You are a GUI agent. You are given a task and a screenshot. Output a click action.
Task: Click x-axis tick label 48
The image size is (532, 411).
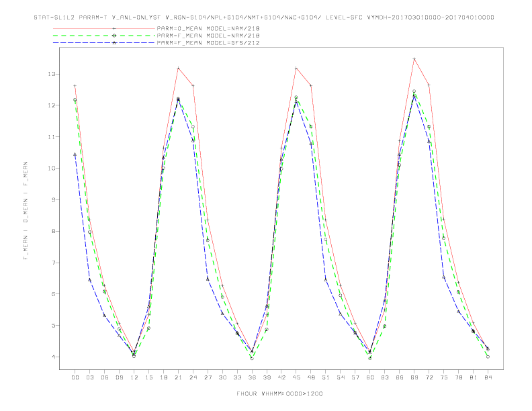pyautogui.click(x=311, y=377)
